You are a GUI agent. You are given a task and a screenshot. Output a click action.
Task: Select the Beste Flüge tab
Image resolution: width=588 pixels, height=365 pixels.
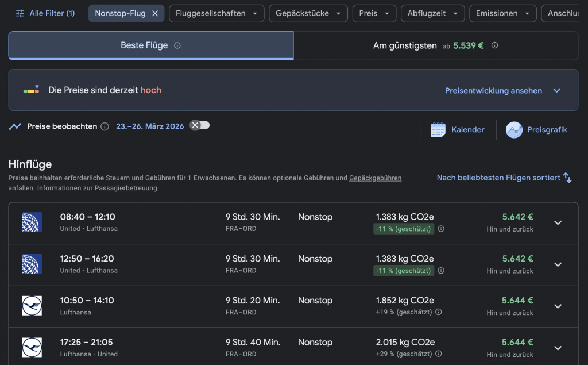(150, 45)
